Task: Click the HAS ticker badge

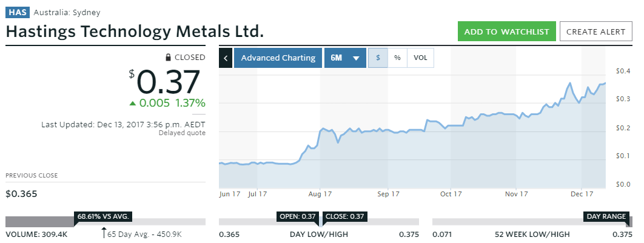Action: 18,12
